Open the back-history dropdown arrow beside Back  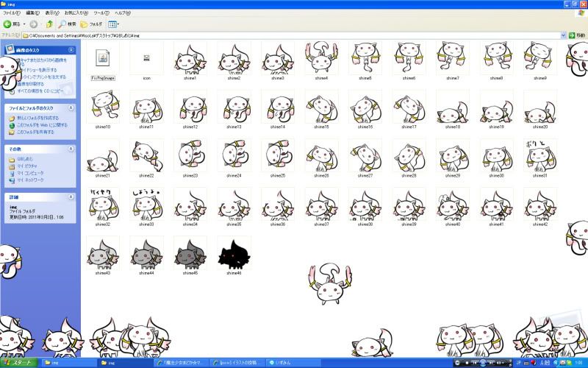click(x=24, y=24)
